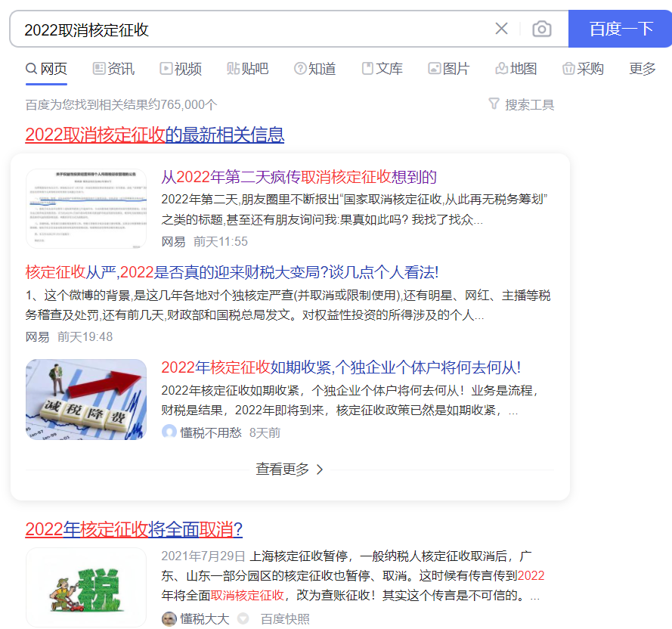Image resolution: width=672 pixels, height=629 pixels.
Task: Open 2022取消核定征收的最新相关信息 heading link
Action: (155, 135)
